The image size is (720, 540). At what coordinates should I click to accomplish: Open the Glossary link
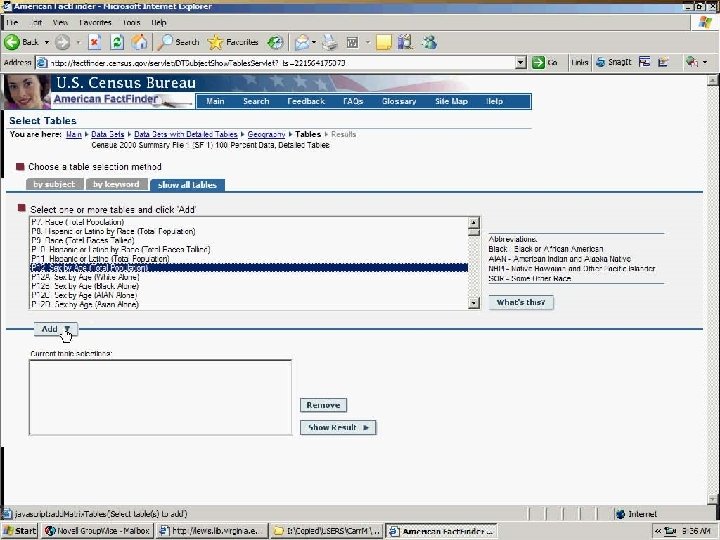(x=399, y=101)
